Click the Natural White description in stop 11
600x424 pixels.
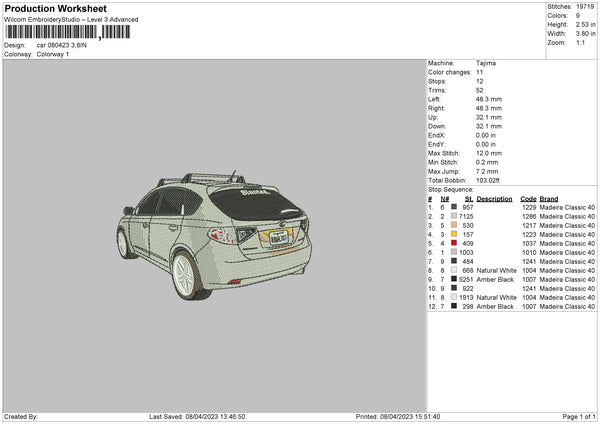click(497, 297)
